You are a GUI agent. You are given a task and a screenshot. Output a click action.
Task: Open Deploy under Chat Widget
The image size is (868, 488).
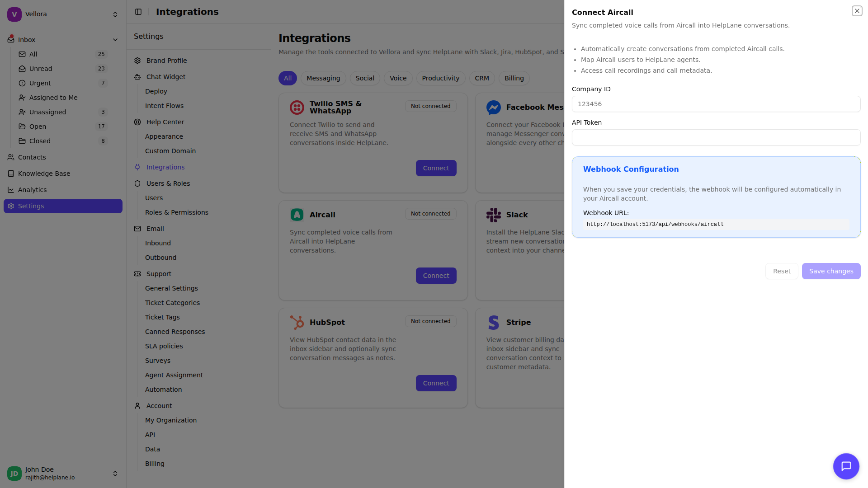pyautogui.click(x=156, y=91)
